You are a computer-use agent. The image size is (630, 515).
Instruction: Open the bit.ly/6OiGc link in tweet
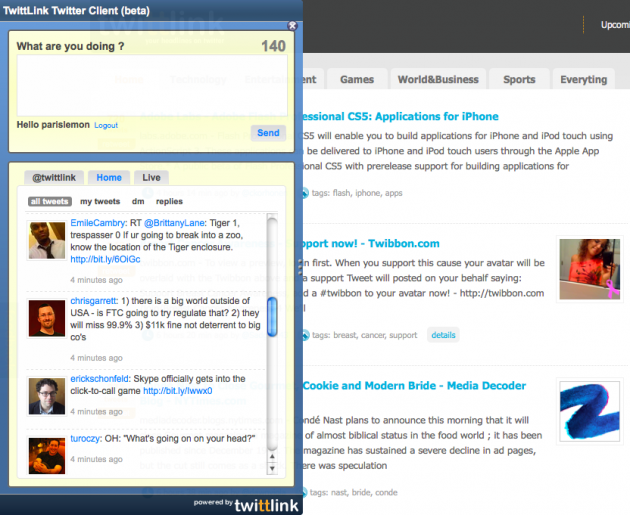pos(105,259)
